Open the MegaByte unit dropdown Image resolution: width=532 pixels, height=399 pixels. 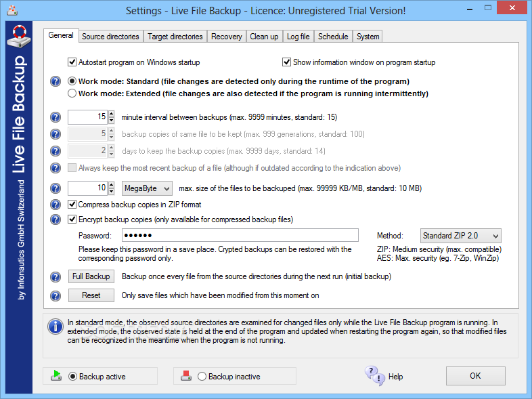[x=147, y=188]
